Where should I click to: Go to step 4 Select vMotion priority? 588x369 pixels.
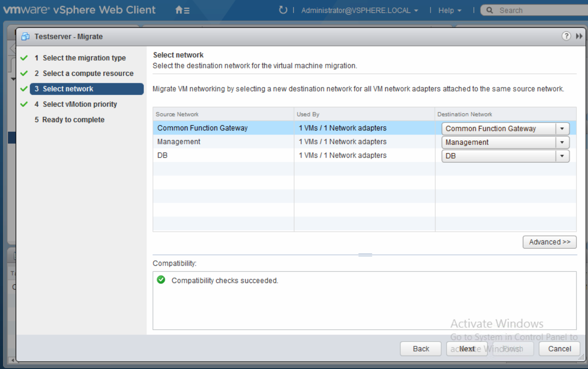click(x=79, y=104)
